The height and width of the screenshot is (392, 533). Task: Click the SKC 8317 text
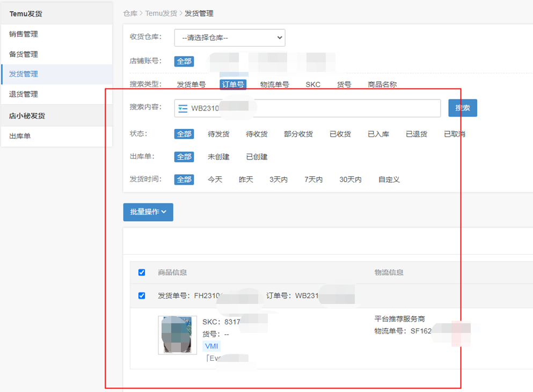(x=221, y=322)
